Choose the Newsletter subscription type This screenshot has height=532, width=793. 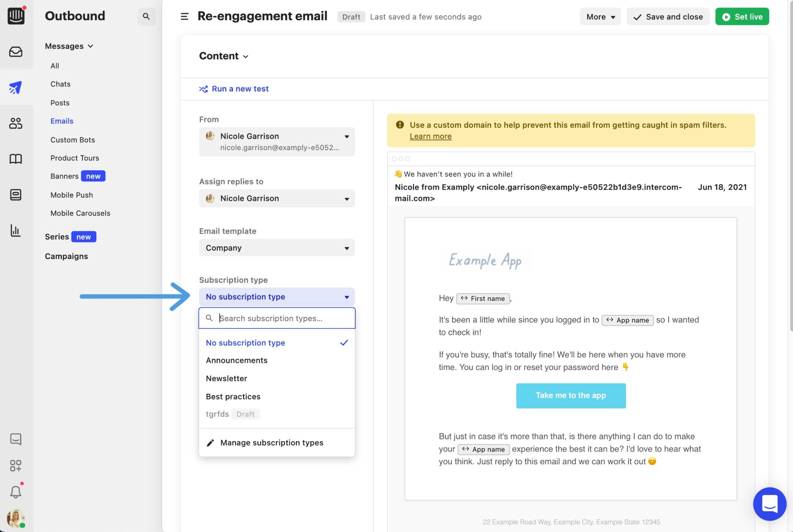coord(277,378)
